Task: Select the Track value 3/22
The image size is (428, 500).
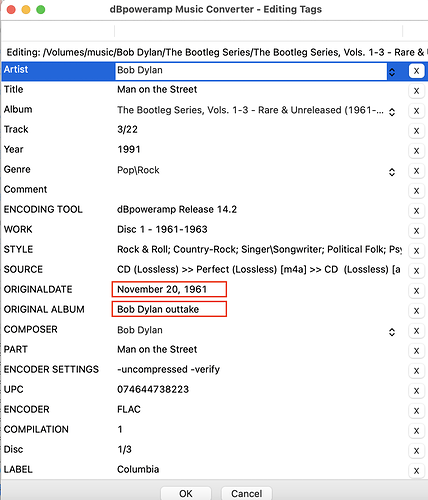Action: coord(127,129)
